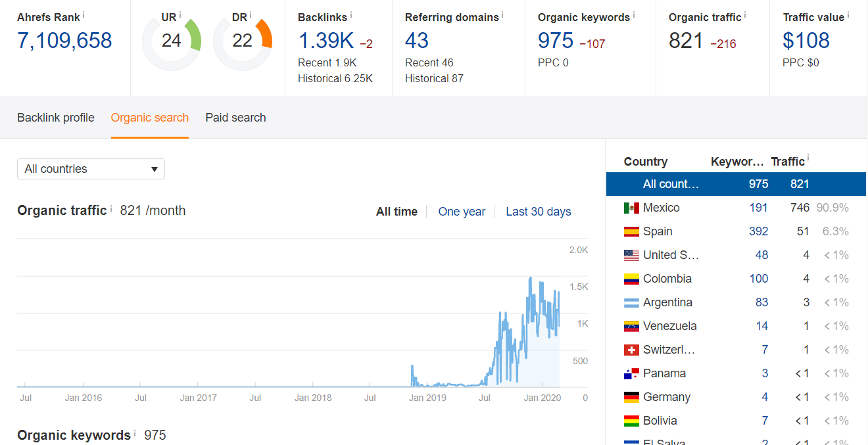Click the Germany flag icon
The width and height of the screenshot is (868, 445).
coord(631,397)
